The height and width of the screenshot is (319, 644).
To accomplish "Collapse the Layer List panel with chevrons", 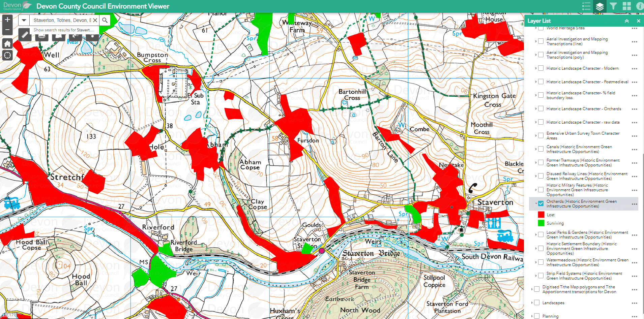I will point(626,21).
